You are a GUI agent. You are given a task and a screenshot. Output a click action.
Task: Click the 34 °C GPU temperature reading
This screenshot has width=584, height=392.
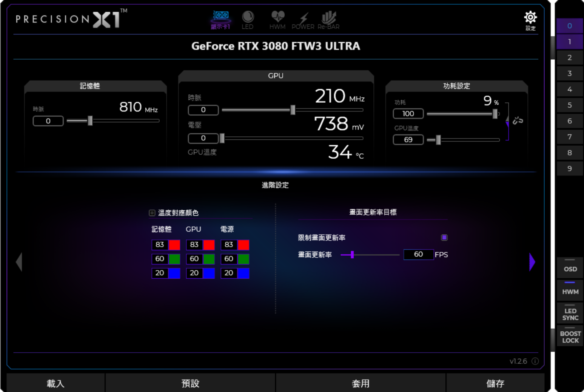346,152
